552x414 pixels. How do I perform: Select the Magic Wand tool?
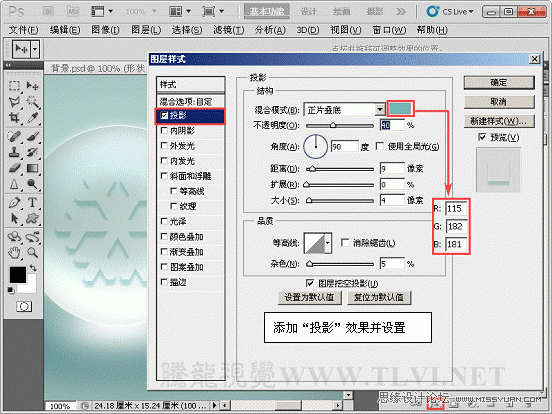(x=32, y=102)
